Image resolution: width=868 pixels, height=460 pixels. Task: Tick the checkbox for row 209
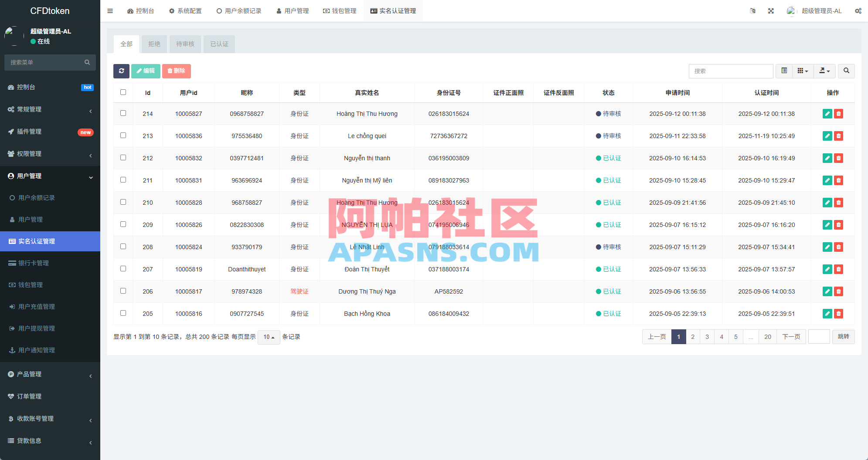click(123, 224)
